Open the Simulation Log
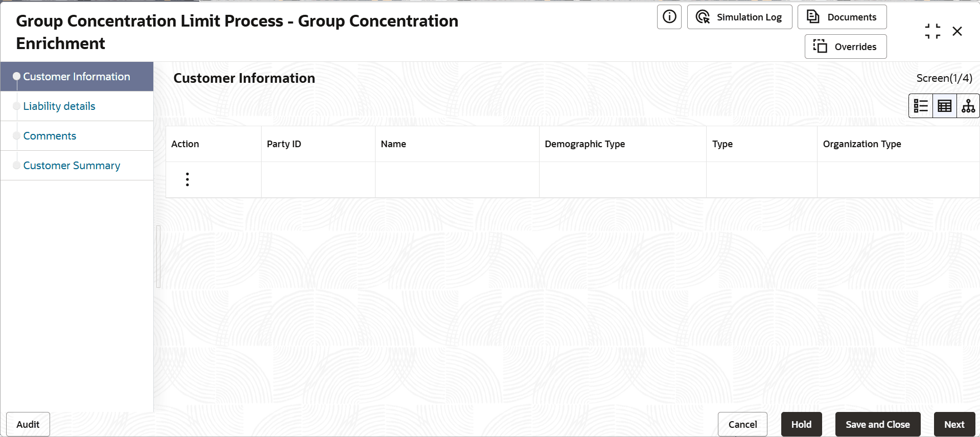Image resolution: width=980 pixels, height=437 pixels. [739, 17]
